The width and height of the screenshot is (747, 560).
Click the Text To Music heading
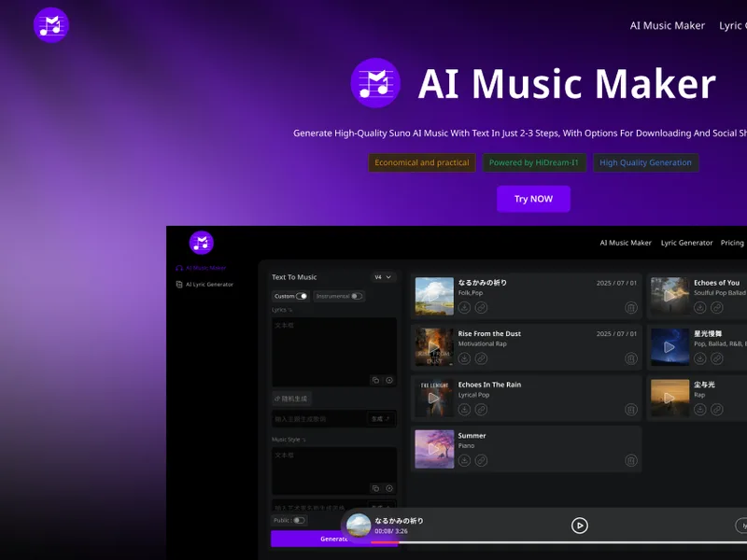(x=294, y=277)
